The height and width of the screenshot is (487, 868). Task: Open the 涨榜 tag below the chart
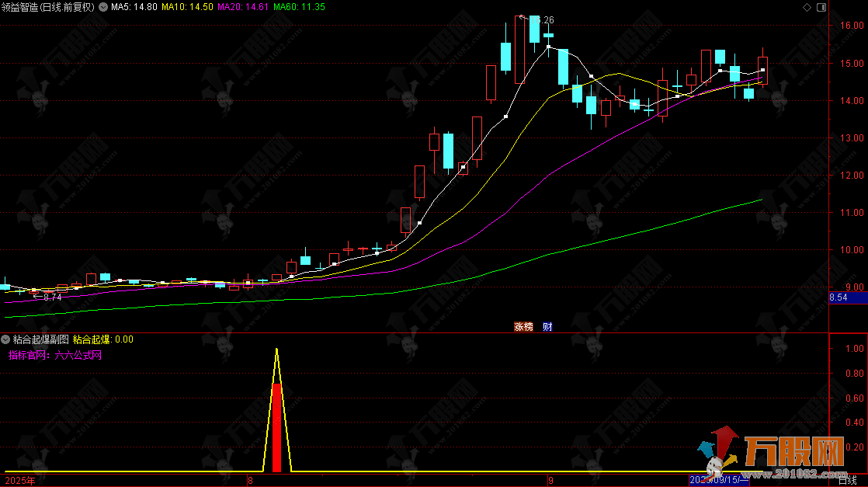523,327
